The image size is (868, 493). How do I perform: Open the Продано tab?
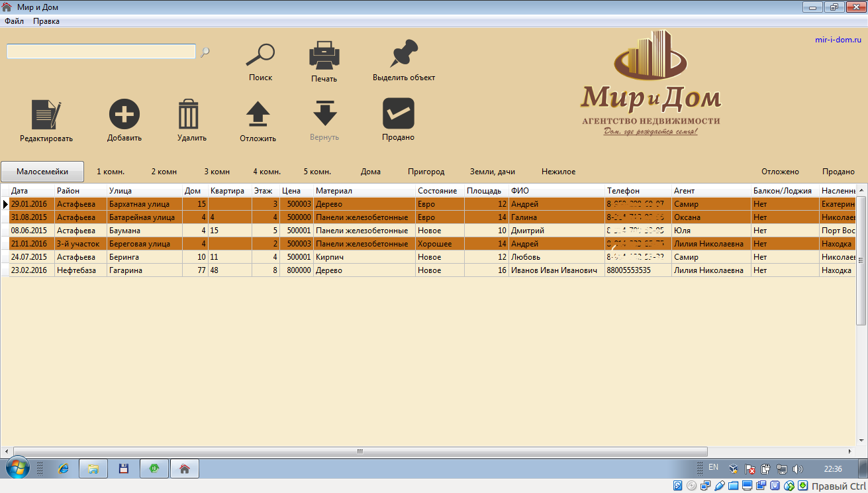pos(838,172)
